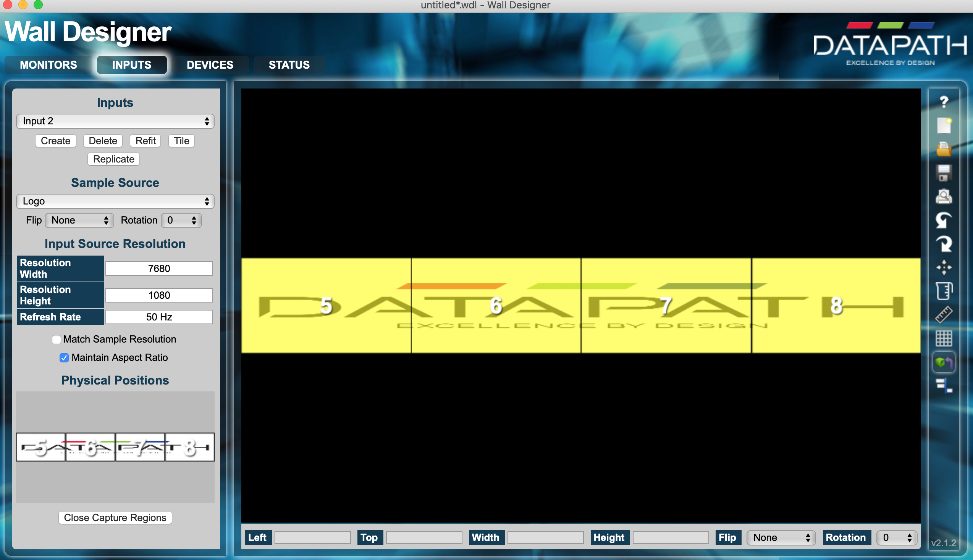
Task: Create a new layout file
Action: click(943, 126)
